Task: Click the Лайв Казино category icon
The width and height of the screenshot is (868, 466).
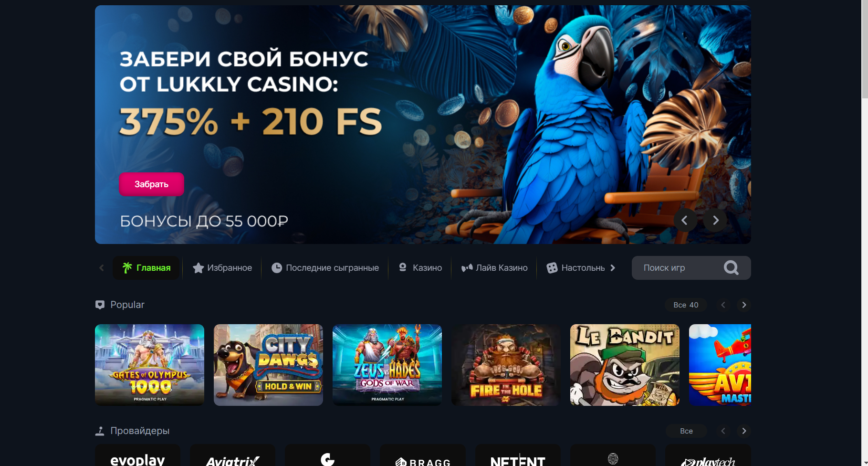Action: coord(467,268)
